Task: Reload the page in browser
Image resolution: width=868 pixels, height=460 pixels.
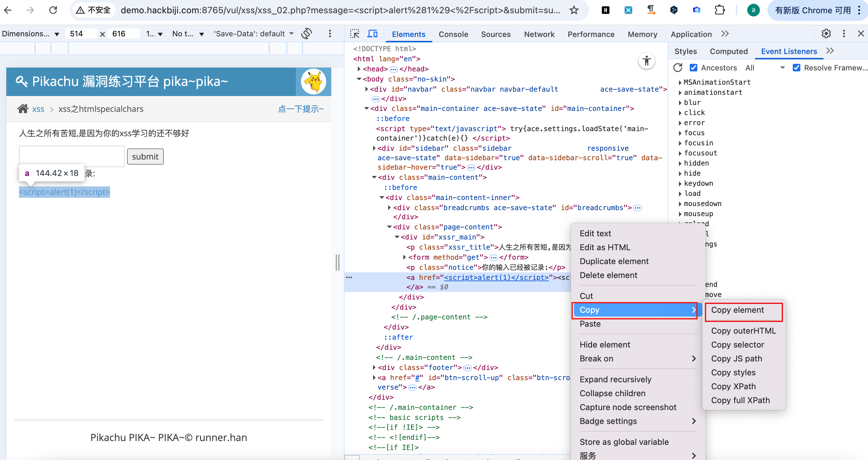Action: click(x=53, y=10)
